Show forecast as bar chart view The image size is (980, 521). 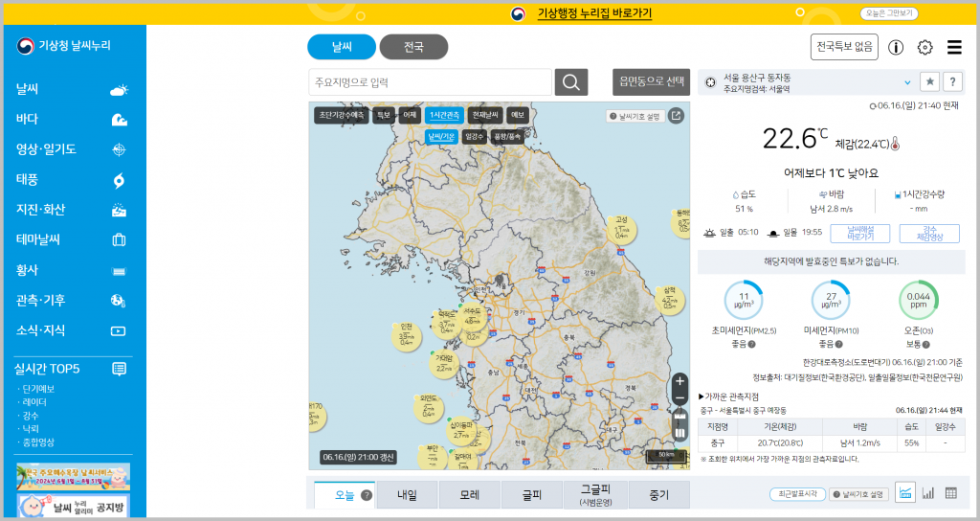(x=928, y=493)
